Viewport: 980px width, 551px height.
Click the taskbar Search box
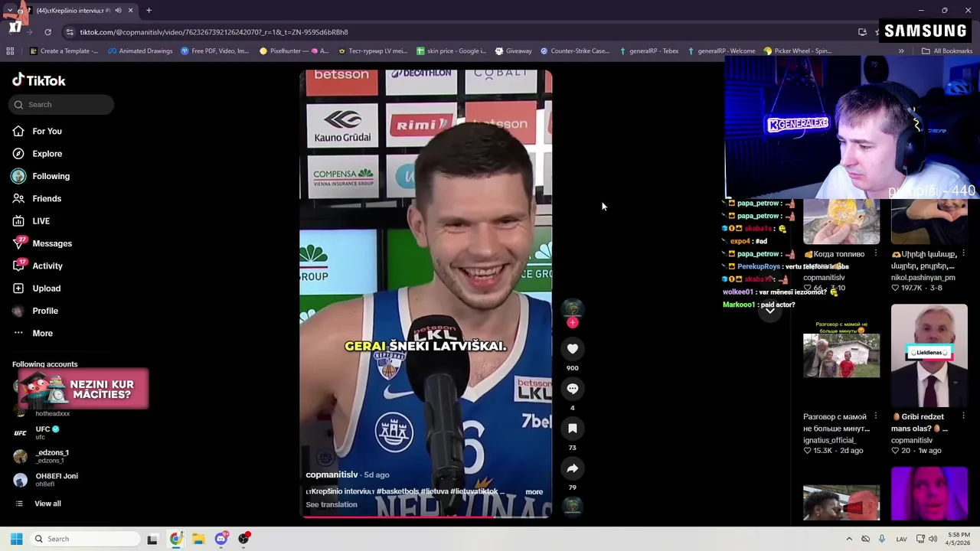[x=85, y=539]
